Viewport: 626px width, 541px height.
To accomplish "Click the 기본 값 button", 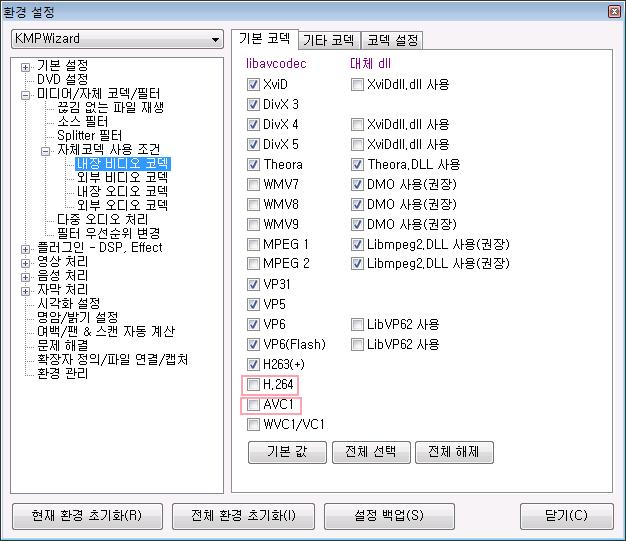I will pyautogui.click(x=287, y=452).
